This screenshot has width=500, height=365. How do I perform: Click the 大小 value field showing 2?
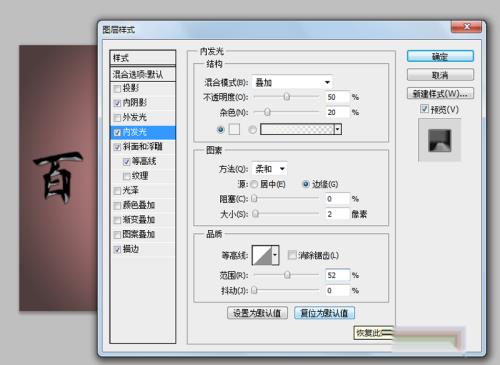pyautogui.click(x=337, y=214)
